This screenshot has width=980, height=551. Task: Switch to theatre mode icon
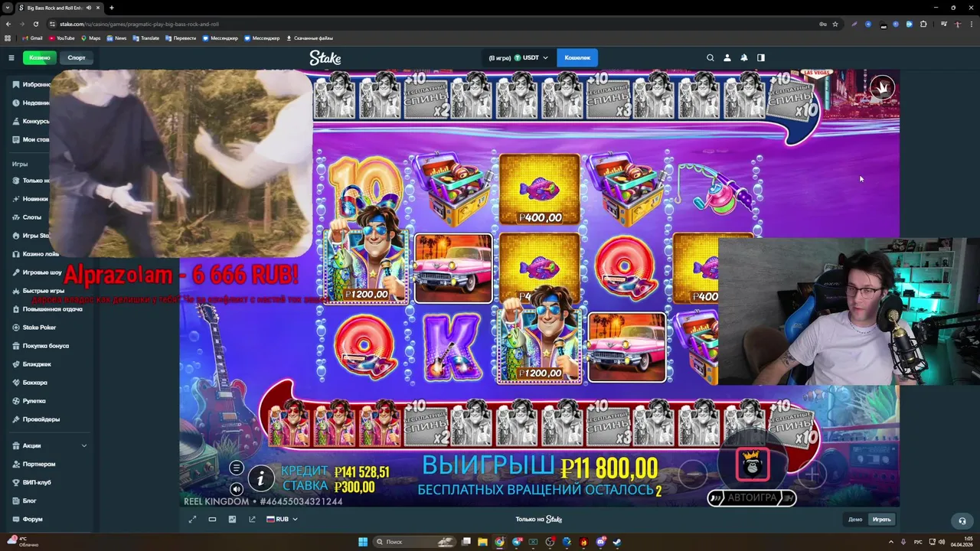tap(213, 519)
